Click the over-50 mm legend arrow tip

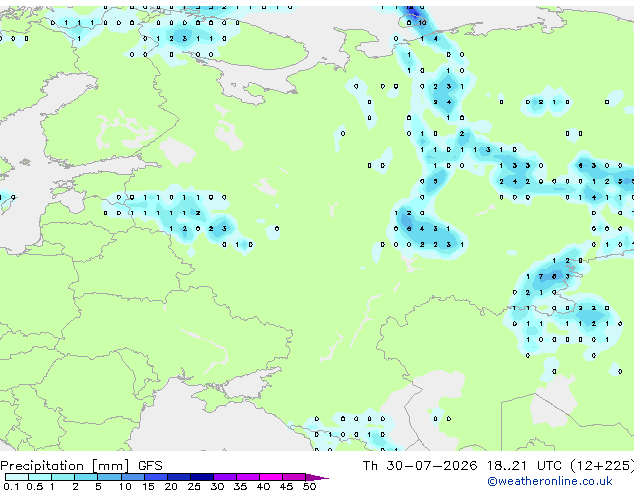tap(317, 477)
